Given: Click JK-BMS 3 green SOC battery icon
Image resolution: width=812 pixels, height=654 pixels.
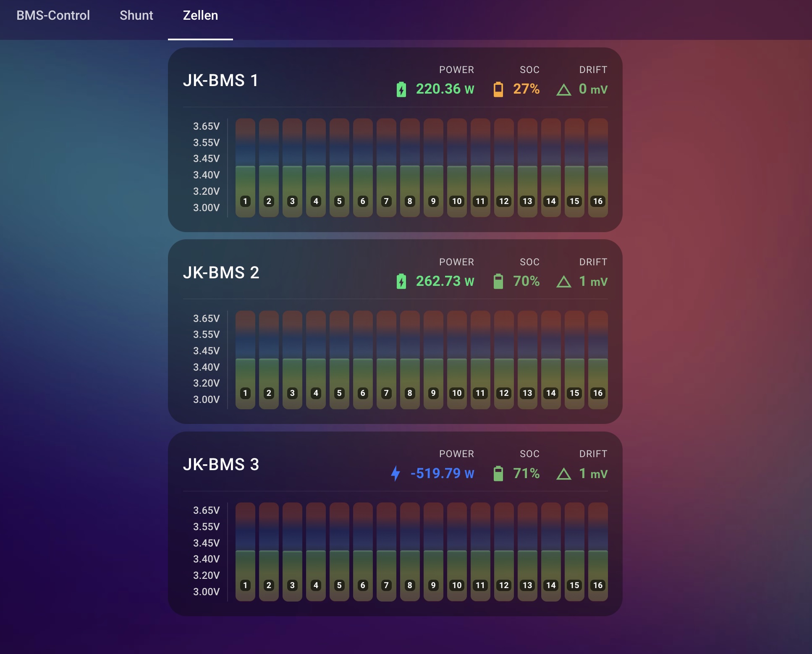Looking at the screenshot, I should (x=498, y=473).
